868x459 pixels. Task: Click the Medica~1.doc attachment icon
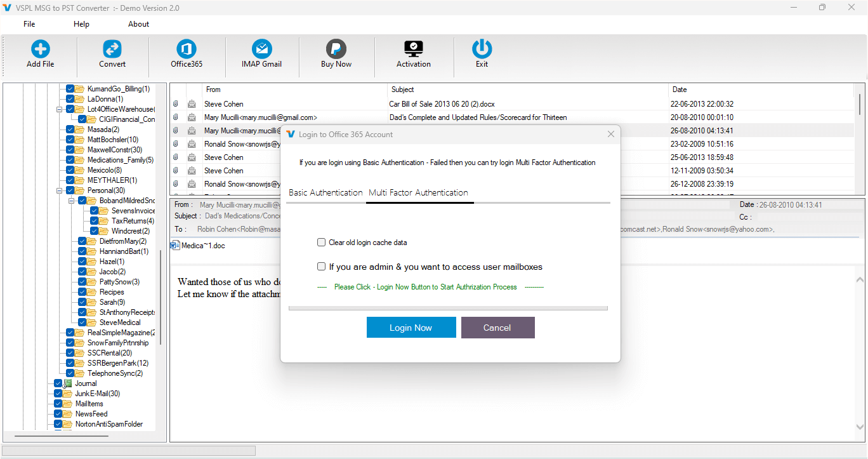point(175,246)
